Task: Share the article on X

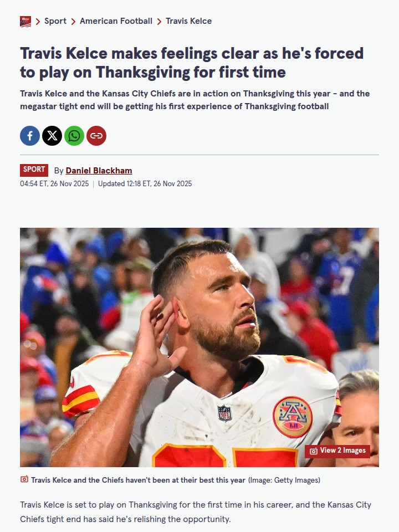Action: [x=52, y=135]
